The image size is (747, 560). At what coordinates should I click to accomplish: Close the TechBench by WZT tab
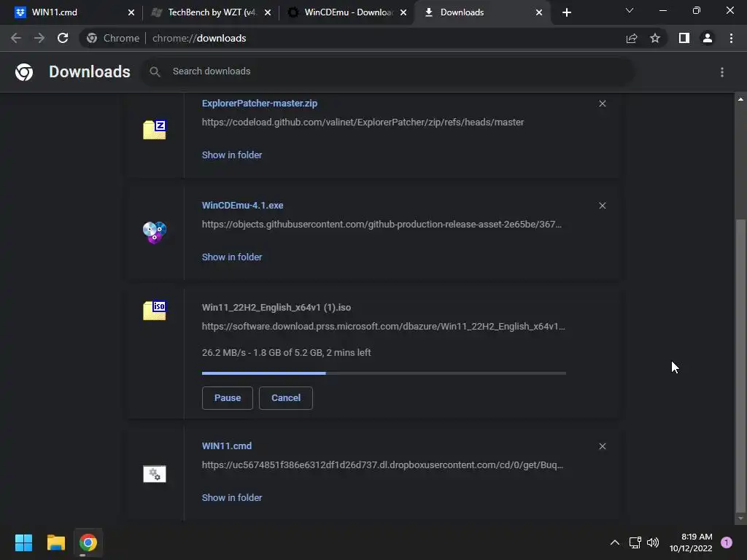tap(268, 13)
